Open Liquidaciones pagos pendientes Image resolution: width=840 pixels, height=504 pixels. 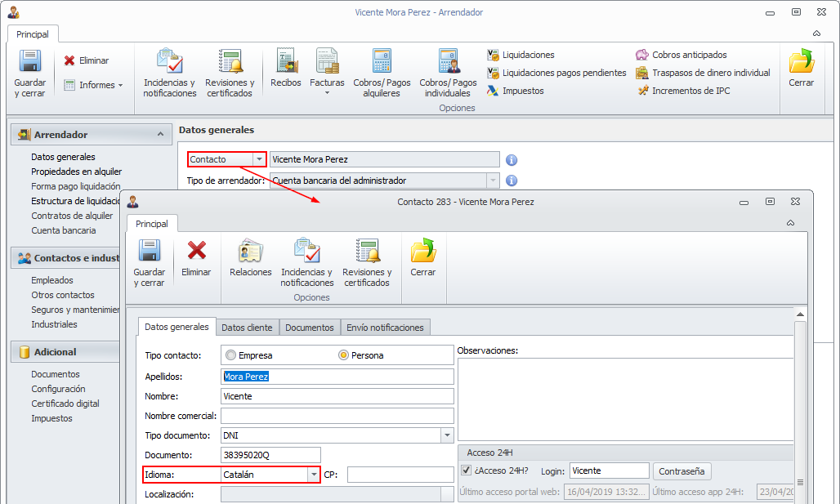point(556,73)
